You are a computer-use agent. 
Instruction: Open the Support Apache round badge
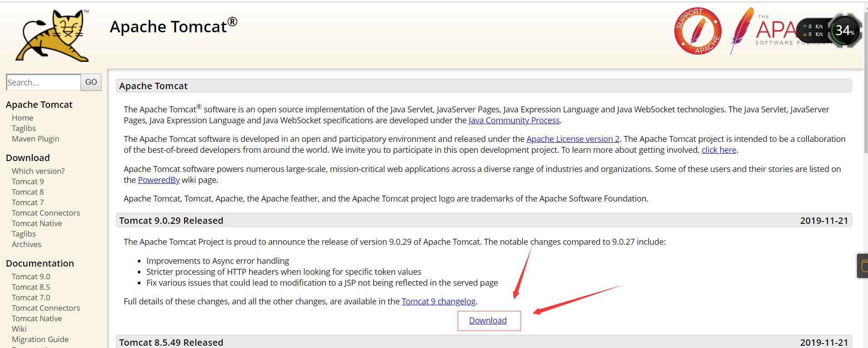click(x=697, y=31)
